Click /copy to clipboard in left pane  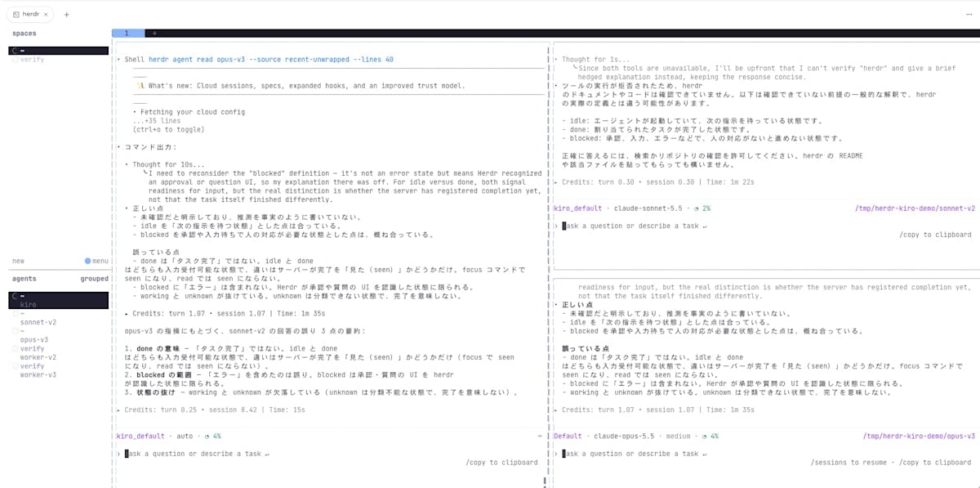tap(502, 463)
